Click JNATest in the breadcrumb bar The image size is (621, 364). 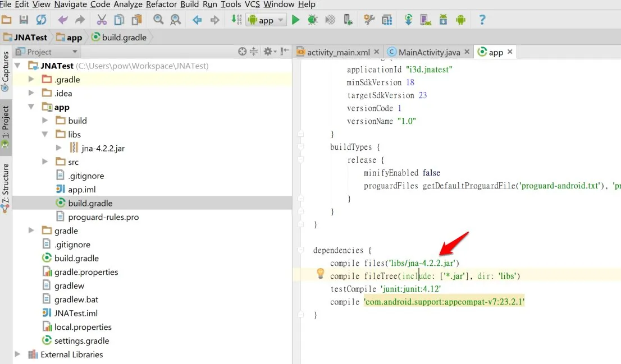(x=30, y=38)
